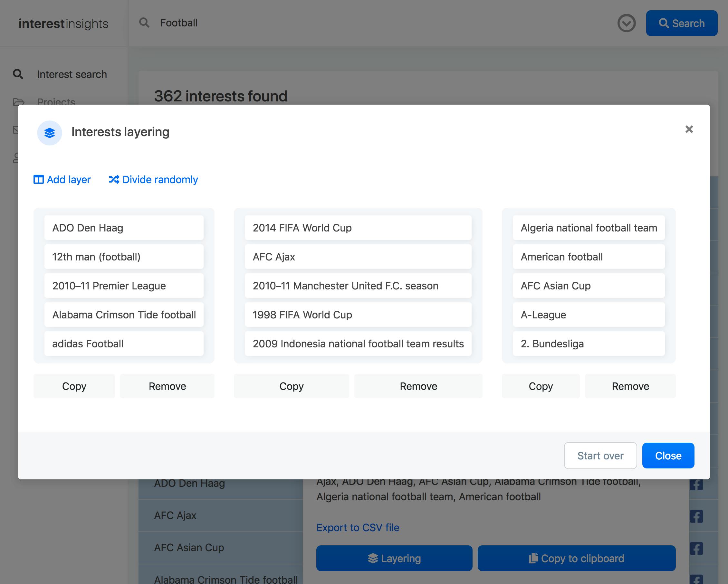The image size is (728, 584).
Task: Select the AFC Asian Cup card in the layer
Action: (589, 286)
